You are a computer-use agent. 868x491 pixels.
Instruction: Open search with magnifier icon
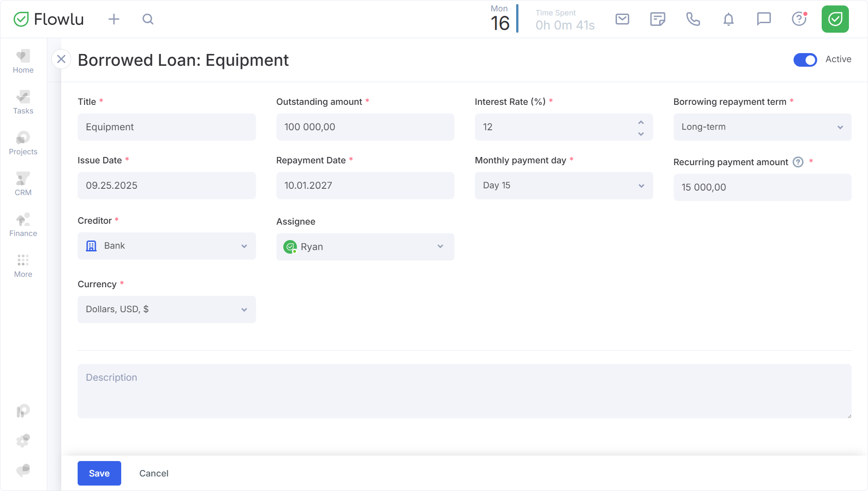[148, 19]
